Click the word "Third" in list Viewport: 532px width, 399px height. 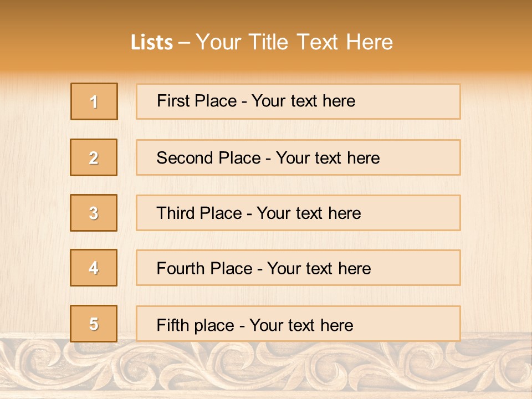pyautogui.click(x=176, y=213)
